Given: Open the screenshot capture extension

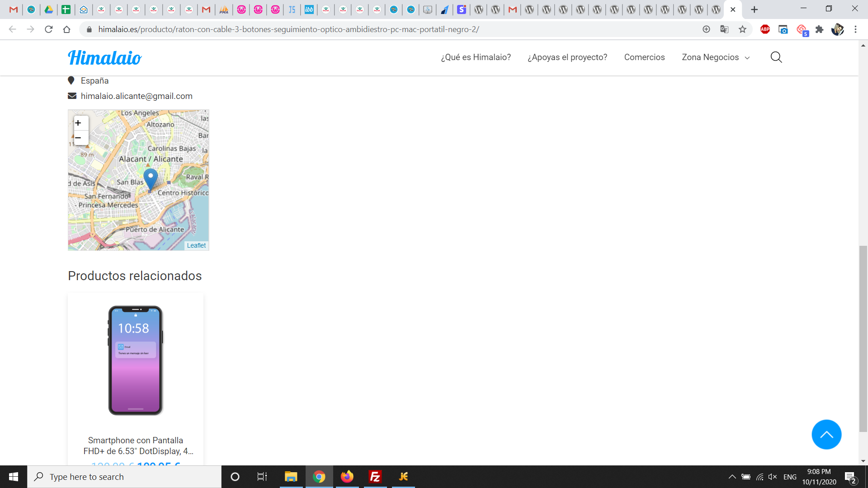Looking at the screenshot, I should [x=783, y=29].
